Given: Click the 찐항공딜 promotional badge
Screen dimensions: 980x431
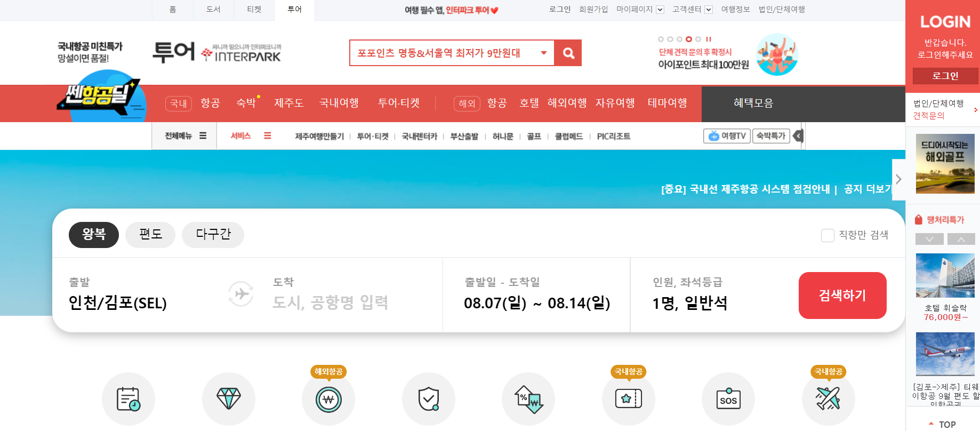Looking at the screenshot, I should point(101,97).
